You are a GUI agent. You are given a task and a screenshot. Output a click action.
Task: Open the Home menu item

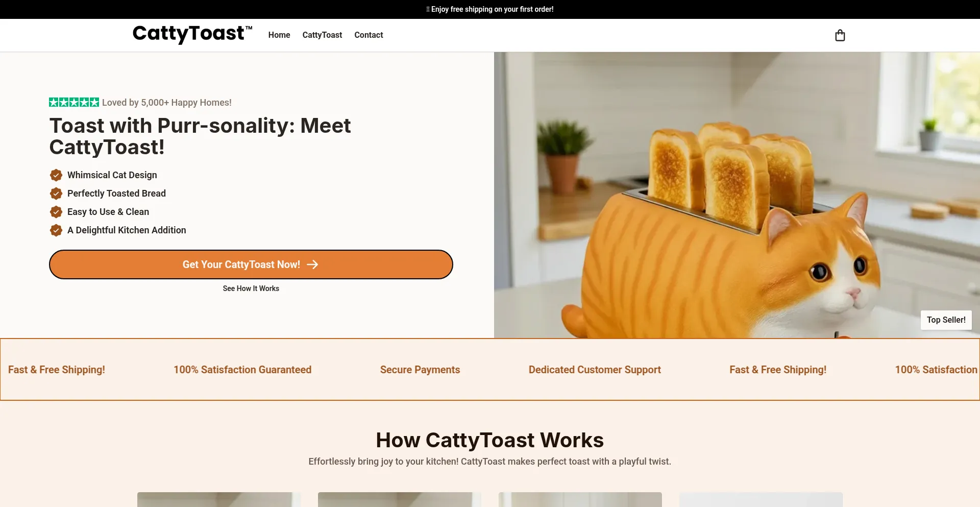pos(279,35)
